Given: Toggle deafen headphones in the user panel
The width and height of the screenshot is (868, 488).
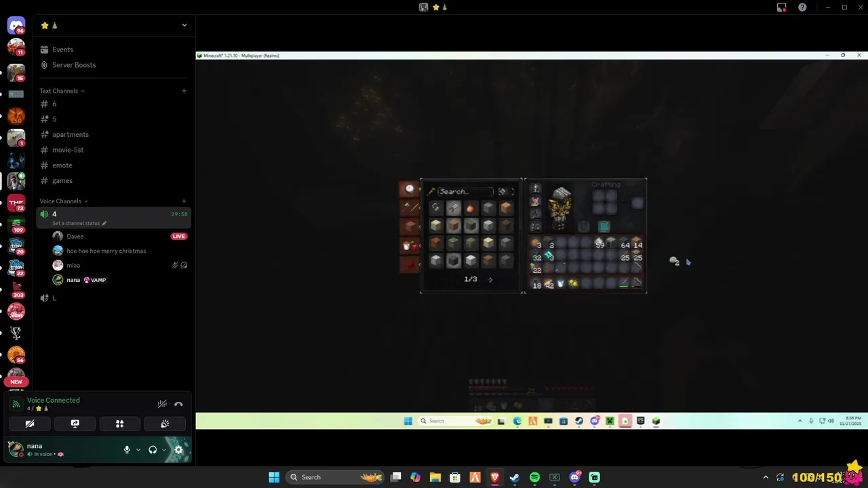Looking at the screenshot, I should pos(153,449).
